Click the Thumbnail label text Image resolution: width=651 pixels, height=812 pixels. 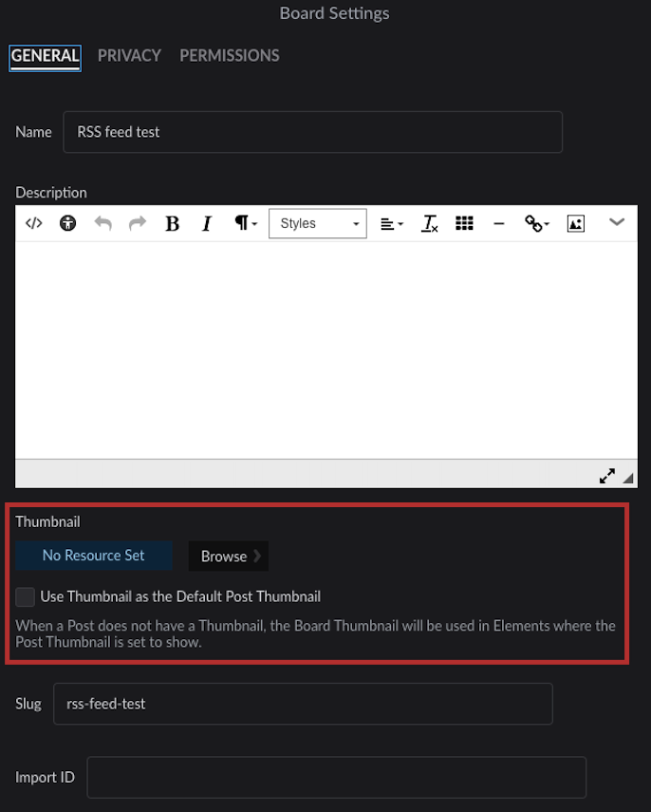[x=47, y=521]
